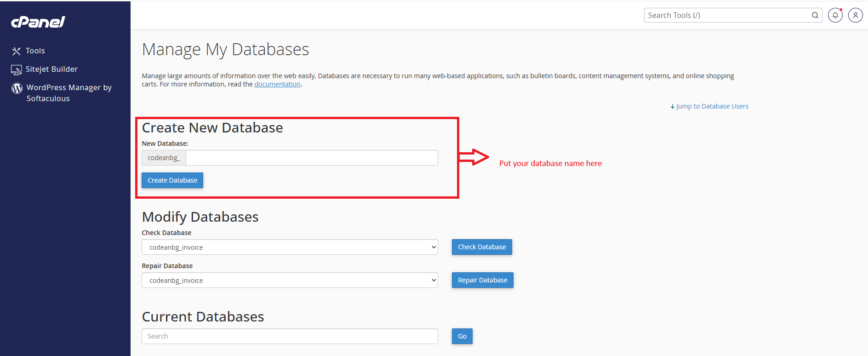Click the Repair Database button
The height and width of the screenshot is (356, 868).
(483, 280)
